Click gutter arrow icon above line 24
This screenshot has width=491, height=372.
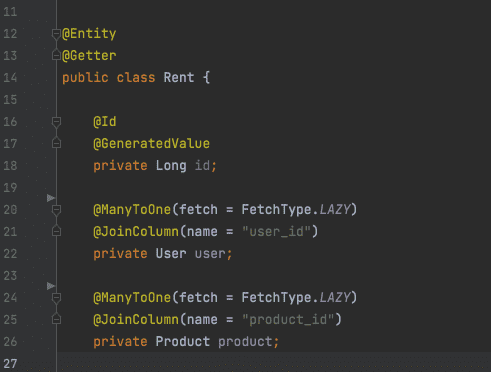click(51, 286)
